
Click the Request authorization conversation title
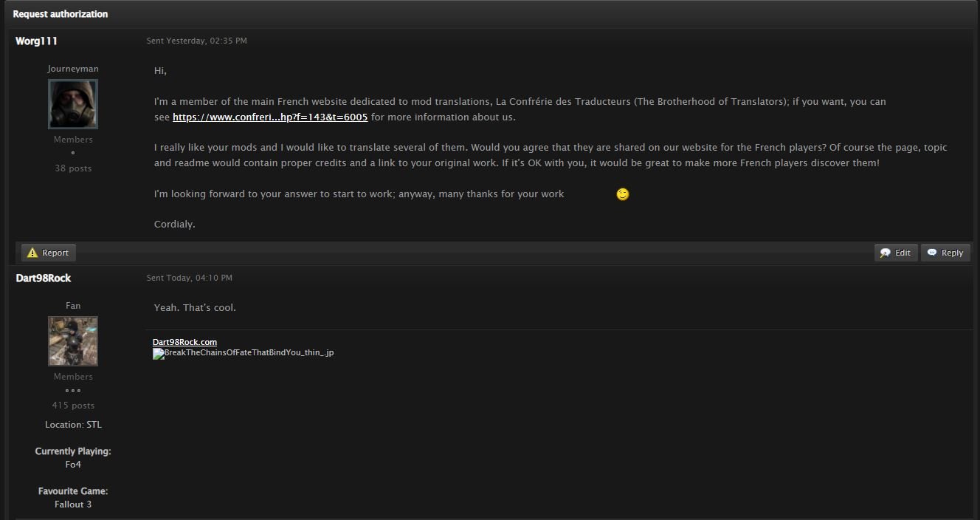[61, 14]
